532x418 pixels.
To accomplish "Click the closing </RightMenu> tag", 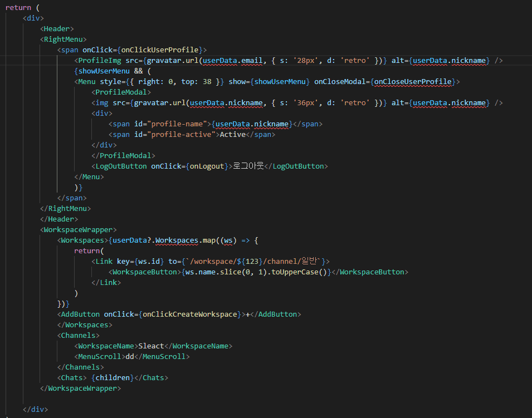I will coord(66,209).
